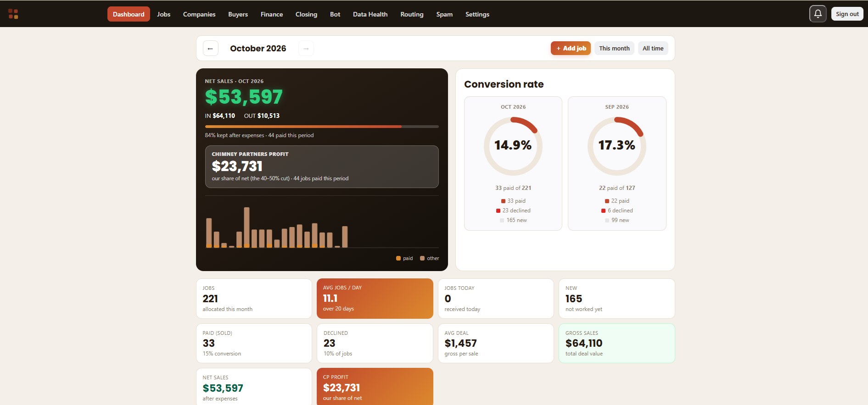The height and width of the screenshot is (405, 868).
Task: Click the New 165 card
Action: tap(617, 299)
